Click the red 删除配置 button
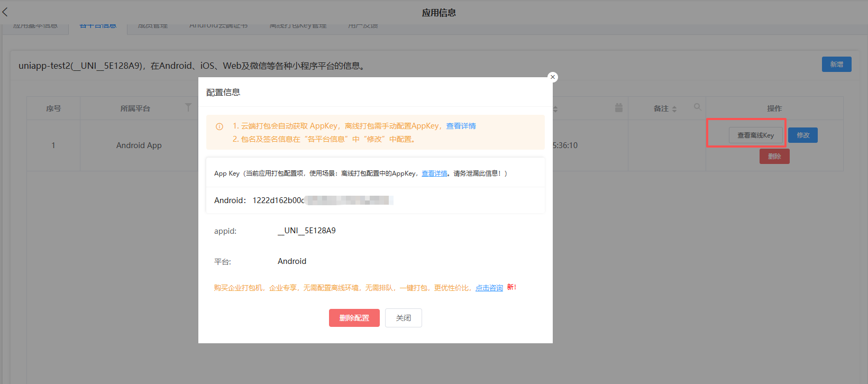868x384 pixels. [x=354, y=318]
